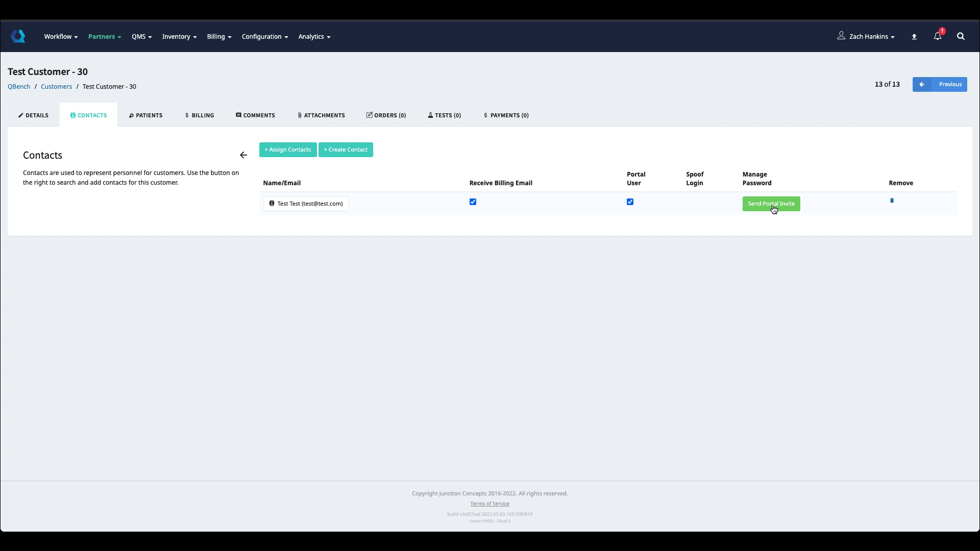
Task: Toggle the Portal User checkbox
Action: coord(630,202)
